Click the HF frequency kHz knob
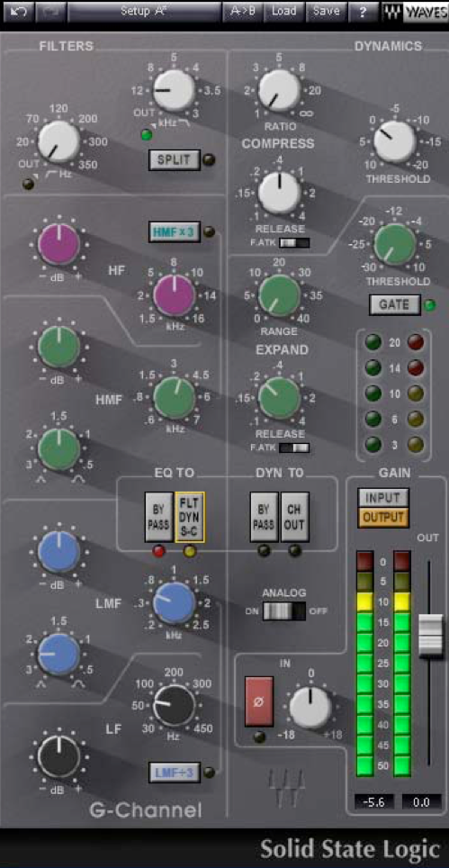449x868 pixels. pyautogui.click(x=175, y=294)
